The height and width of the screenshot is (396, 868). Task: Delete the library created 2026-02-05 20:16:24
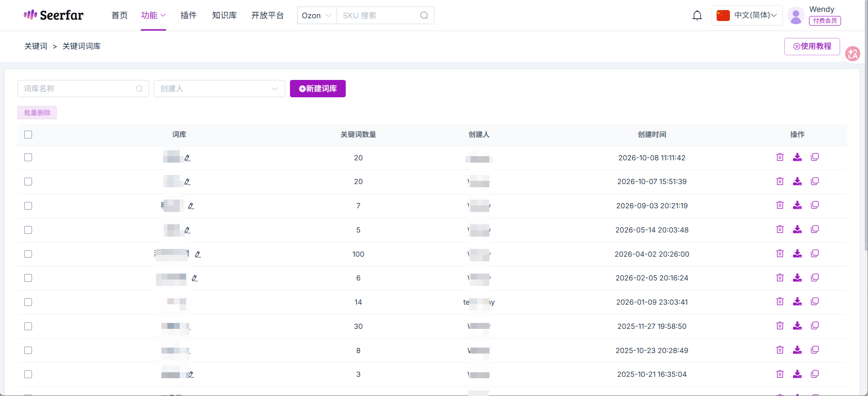click(780, 278)
